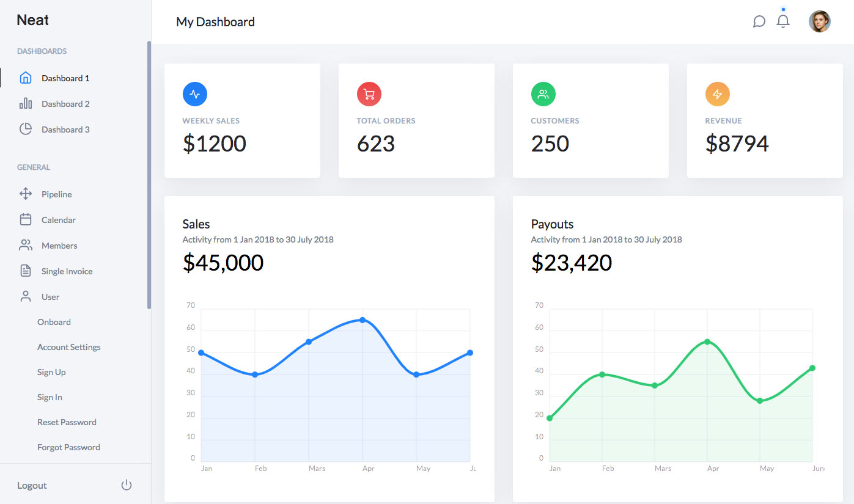Screen dimensions: 854x504
Task: Click the red Total Orders cart icon
Action: point(369,94)
